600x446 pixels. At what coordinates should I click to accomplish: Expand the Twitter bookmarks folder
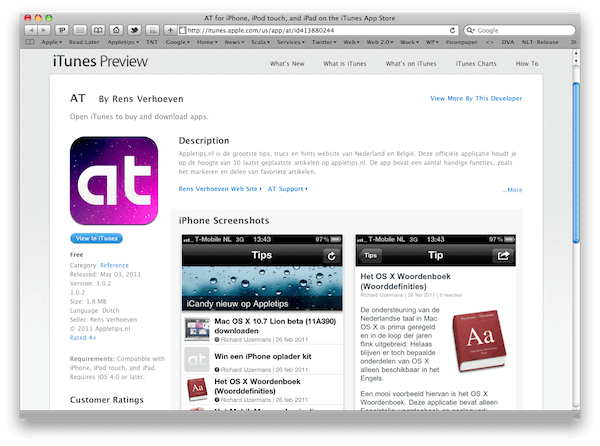(324, 42)
